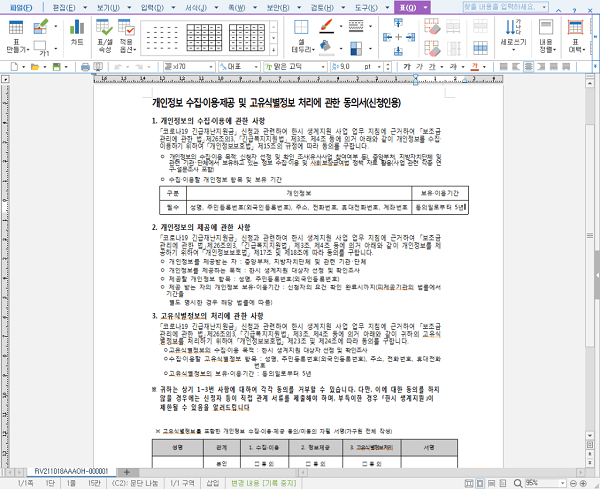Screen dimensions: 600x489
Task: Click the save document icon
Action: (57, 67)
